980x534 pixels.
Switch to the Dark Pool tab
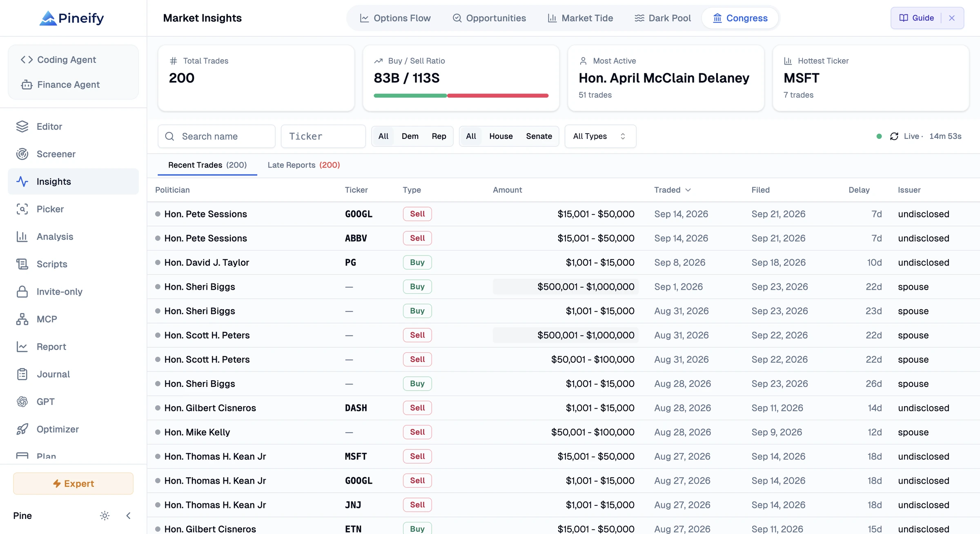click(x=662, y=18)
